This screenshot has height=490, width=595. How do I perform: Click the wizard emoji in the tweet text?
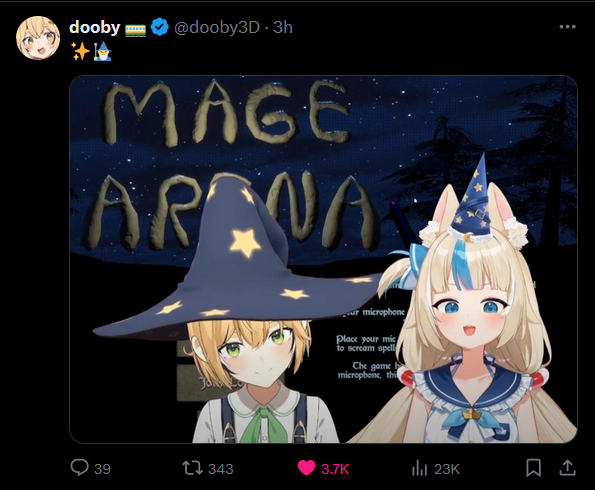point(102,51)
